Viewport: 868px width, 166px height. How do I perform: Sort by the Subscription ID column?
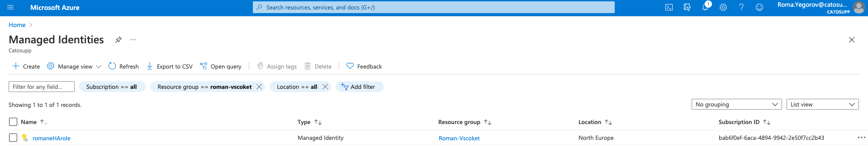745,122
